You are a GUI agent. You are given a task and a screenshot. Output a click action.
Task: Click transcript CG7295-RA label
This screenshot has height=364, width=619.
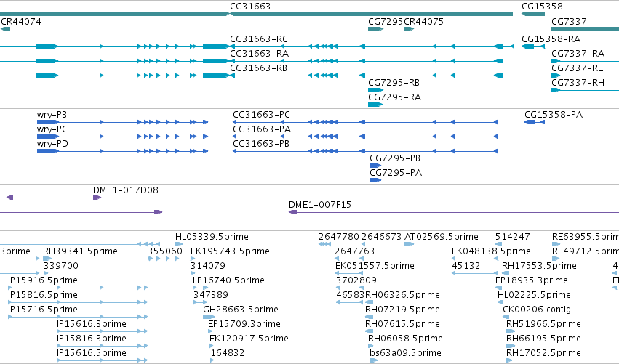[x=395, y=97]
